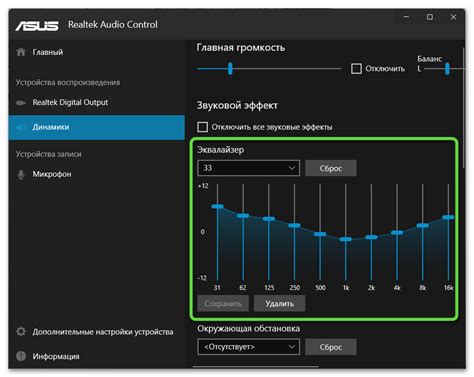
Task: Click the Realtek Digital Output device icon
Action: [x=21, y=103]
